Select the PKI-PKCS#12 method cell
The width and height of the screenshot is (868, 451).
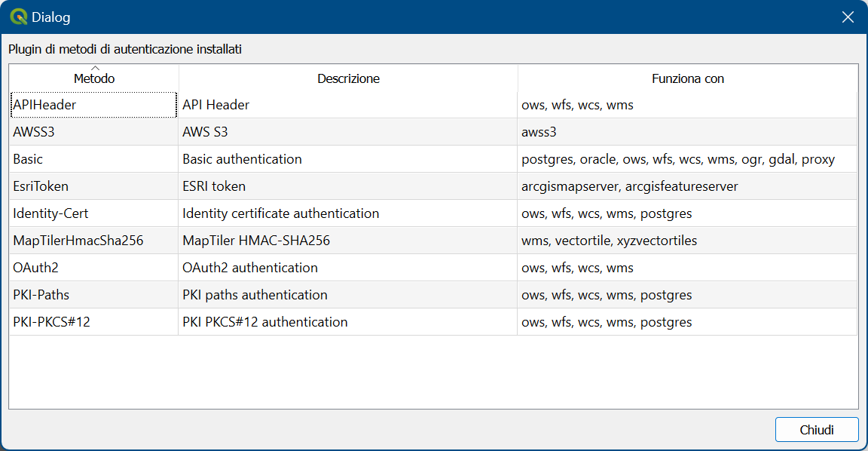click(93, 322)
